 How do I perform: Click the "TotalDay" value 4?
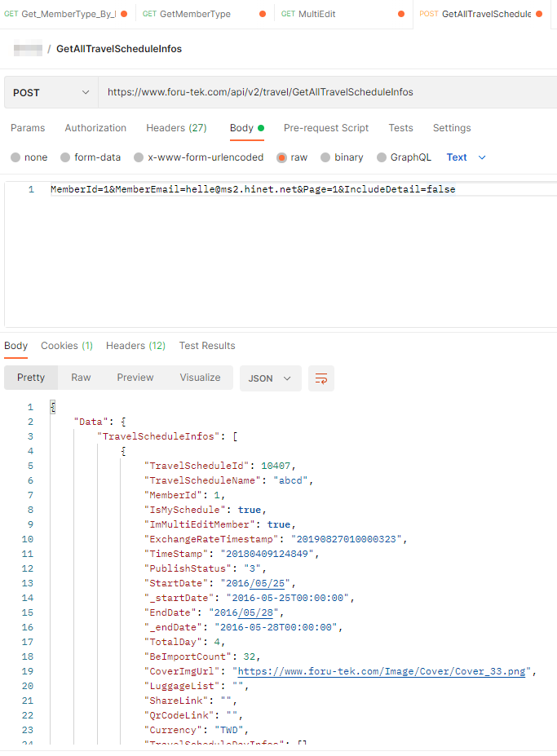point(217,642)
